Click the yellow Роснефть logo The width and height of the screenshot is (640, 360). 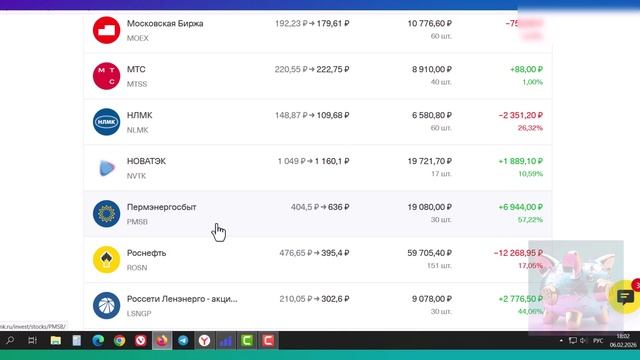(x=106, y=260)
